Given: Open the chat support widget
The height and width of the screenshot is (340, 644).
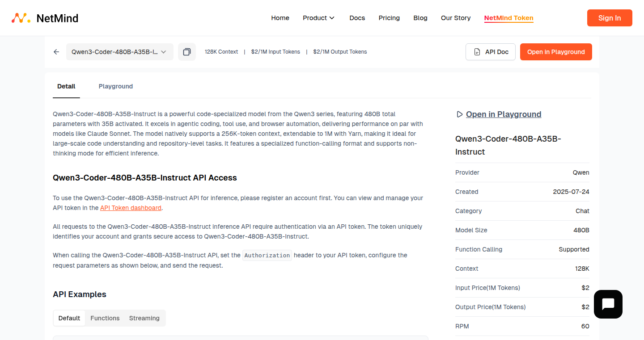Looking at the screenshot, I should tap(608, 304).
